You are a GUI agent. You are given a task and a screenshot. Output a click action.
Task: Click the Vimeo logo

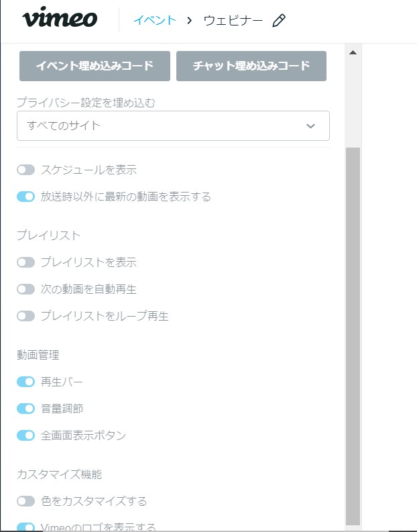(60, 17)
